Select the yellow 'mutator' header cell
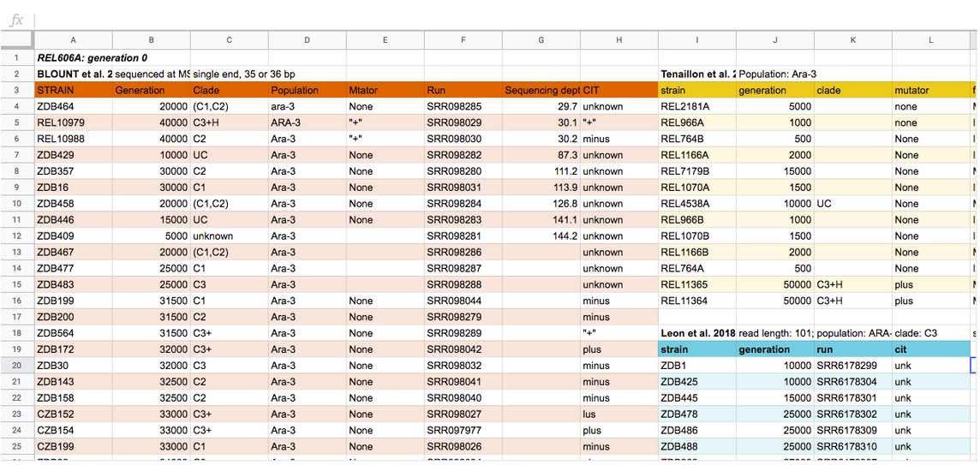The image size is (980, 465). (x=930, y=90)
